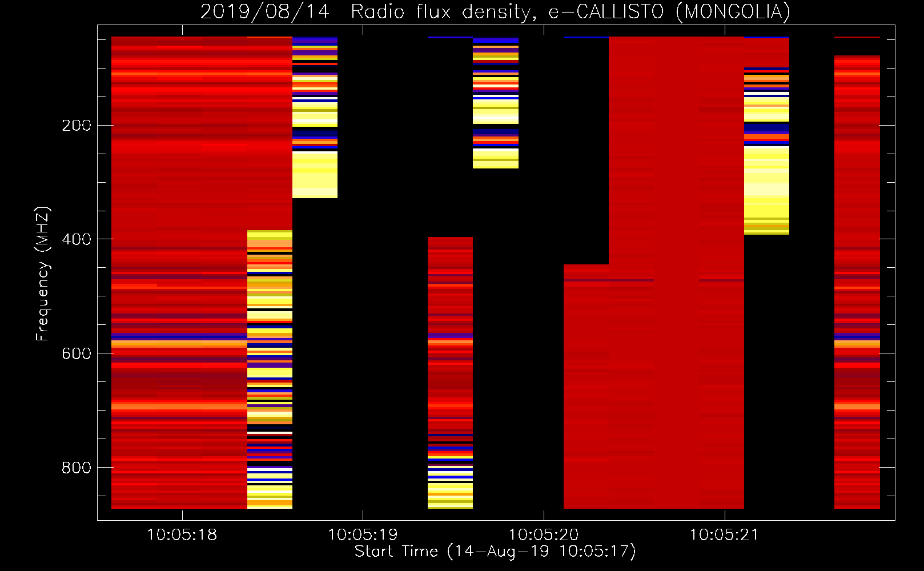
Task: Click the 10:05:19 time tick label
Action: pos(363,535)
